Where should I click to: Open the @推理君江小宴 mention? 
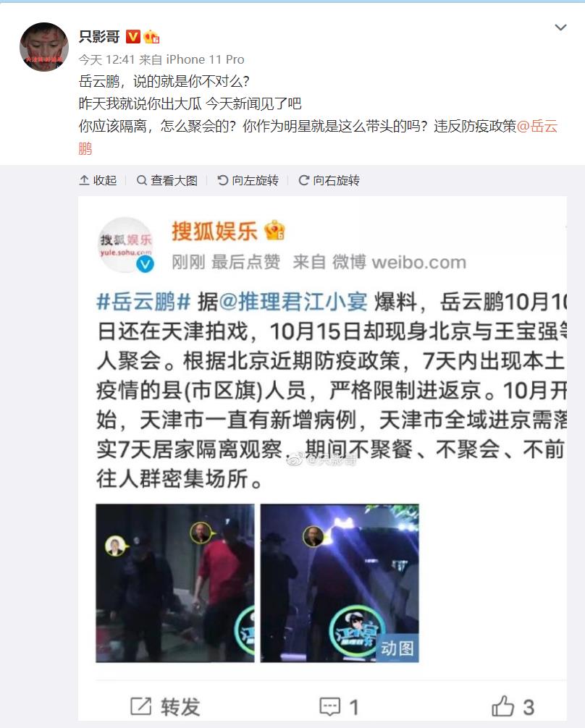293,302
